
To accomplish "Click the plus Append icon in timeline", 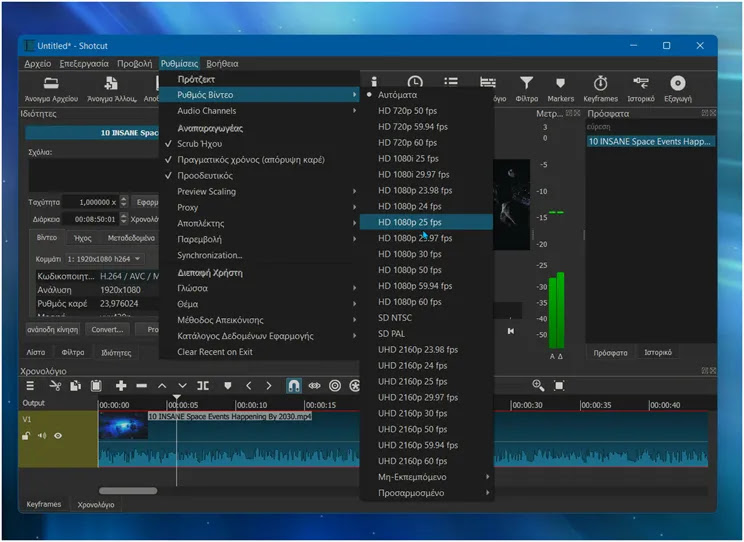I will 121,386.
